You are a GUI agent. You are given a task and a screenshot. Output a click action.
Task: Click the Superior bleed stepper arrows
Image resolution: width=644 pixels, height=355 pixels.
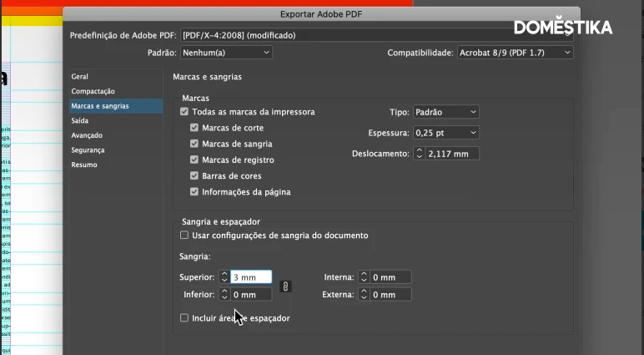pos(224,276)
